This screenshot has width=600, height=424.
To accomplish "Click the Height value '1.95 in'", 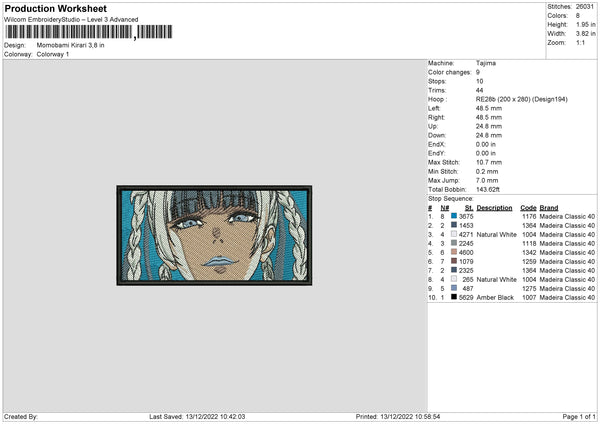I will (x=585, y=24).
